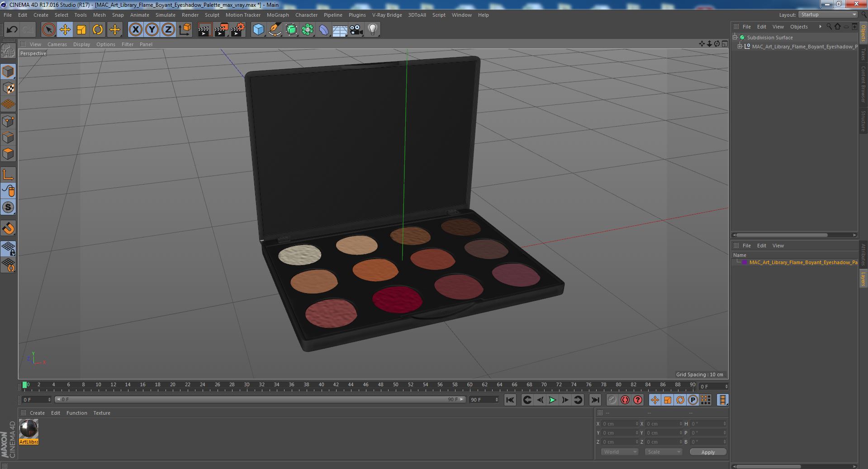The image size is (868, 469).
Task: Open the Layout dropdown showing Startup
Action: click(x=828, y=15)
